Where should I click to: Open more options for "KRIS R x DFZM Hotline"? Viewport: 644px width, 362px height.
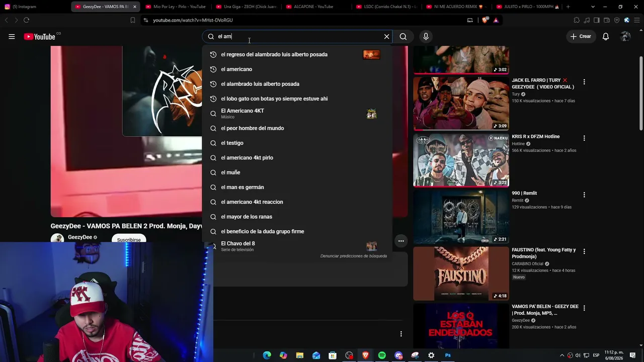584,138
